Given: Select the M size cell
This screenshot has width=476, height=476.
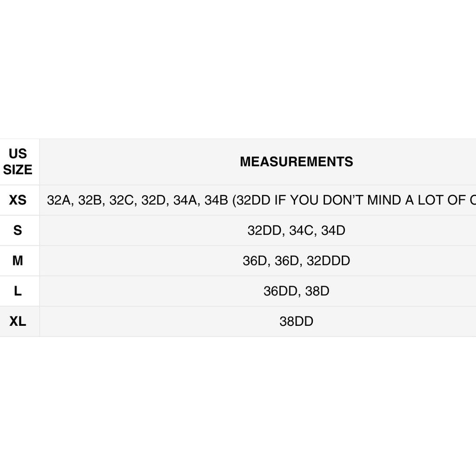Looking at the screenshot, I should 18,261.
